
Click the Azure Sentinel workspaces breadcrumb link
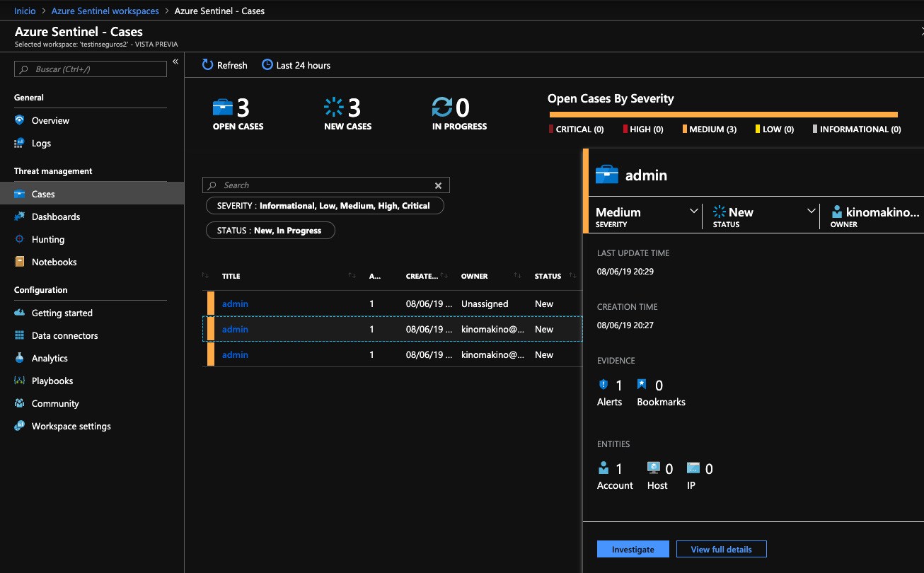point(105,11)
